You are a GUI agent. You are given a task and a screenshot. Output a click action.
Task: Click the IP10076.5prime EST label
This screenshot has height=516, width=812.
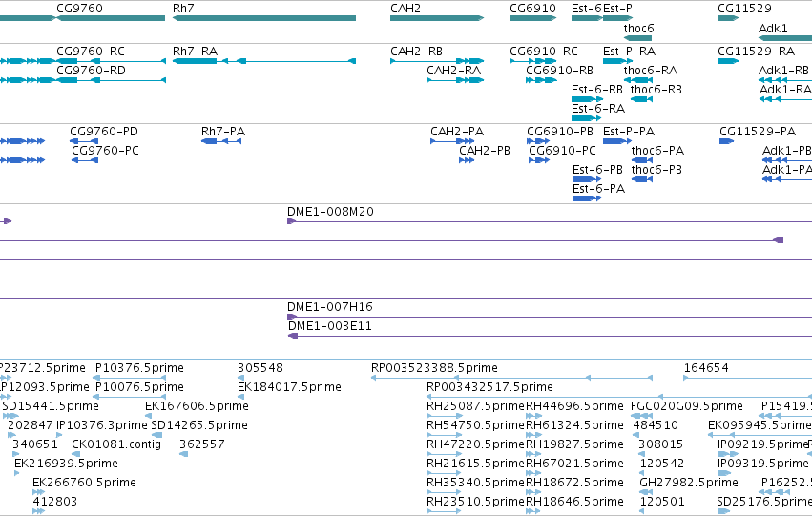pyautogui.click(x=138, y=387)
